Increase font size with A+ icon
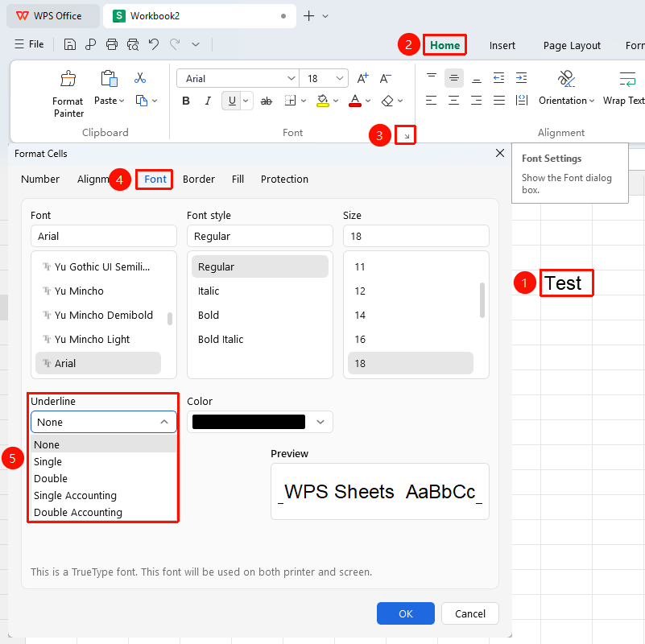Viewport: 645px width, 644px height. click(363, 78)
